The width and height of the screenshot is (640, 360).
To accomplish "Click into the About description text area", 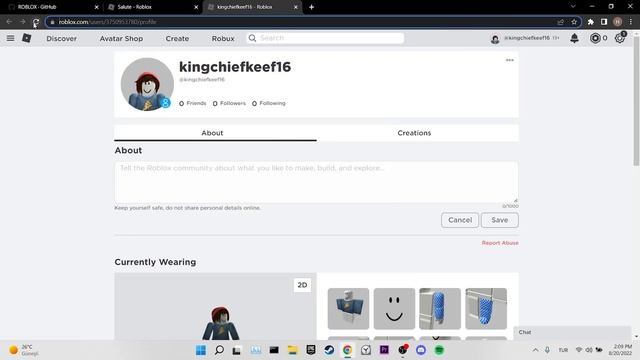I will click(x=316, y=182).
